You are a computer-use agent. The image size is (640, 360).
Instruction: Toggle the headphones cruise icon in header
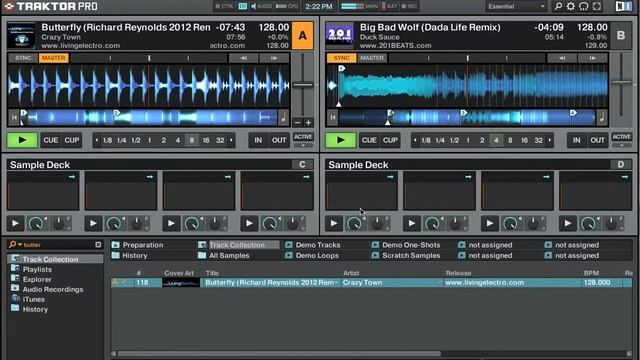point(584,6)
